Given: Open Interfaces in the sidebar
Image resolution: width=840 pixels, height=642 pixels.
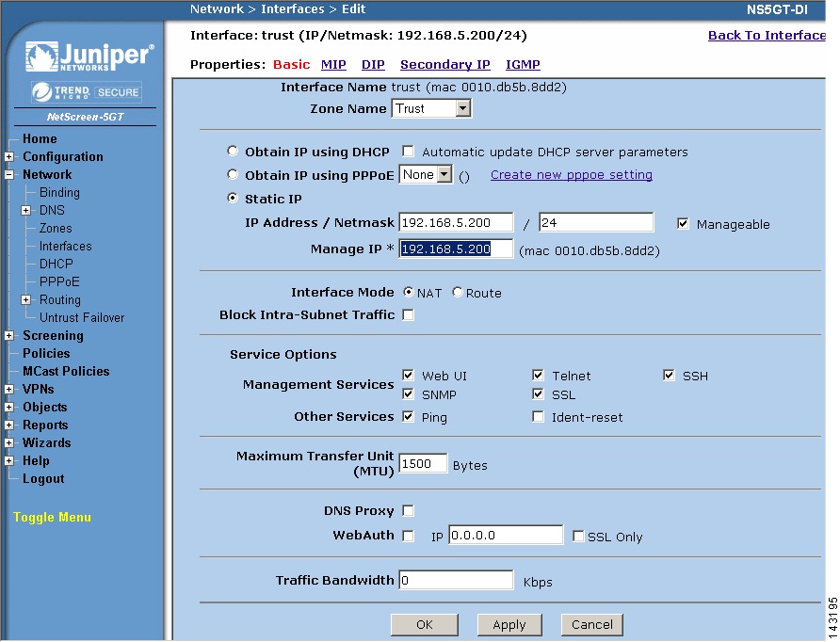Looking at the screenshot, I should coord(65,247).
